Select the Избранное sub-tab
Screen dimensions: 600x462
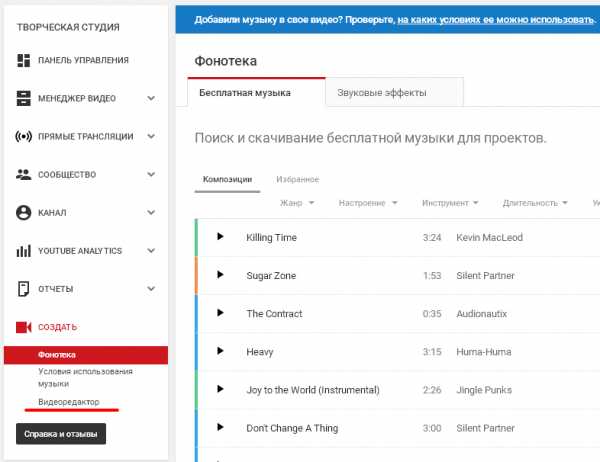[298, 180]
